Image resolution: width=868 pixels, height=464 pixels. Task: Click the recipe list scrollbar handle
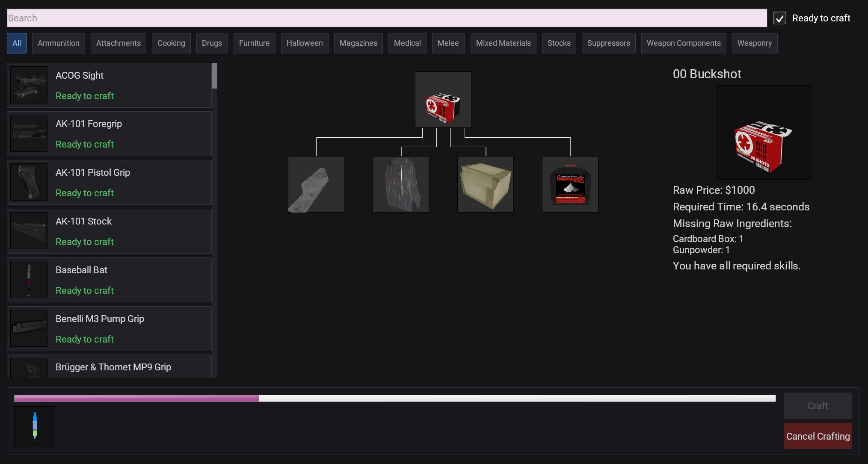[214, 76]
